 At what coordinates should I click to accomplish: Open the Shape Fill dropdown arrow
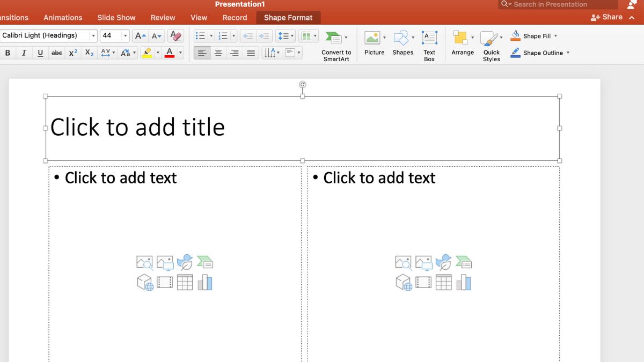(x=555, y=36)
